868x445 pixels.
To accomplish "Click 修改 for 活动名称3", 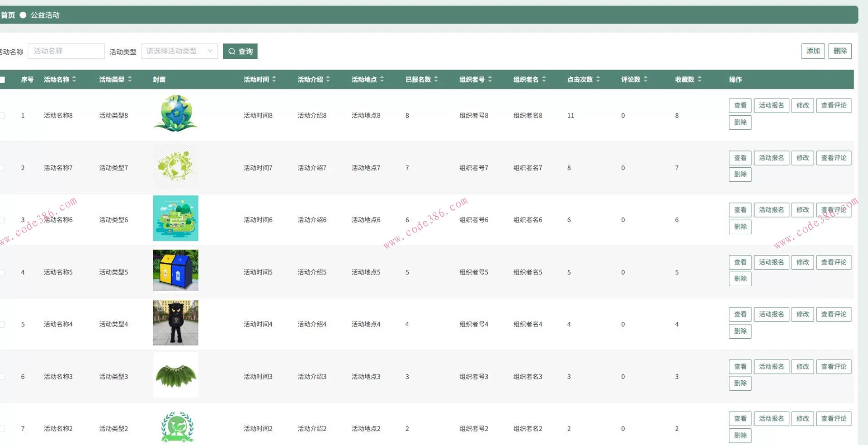I will point(802,366).
